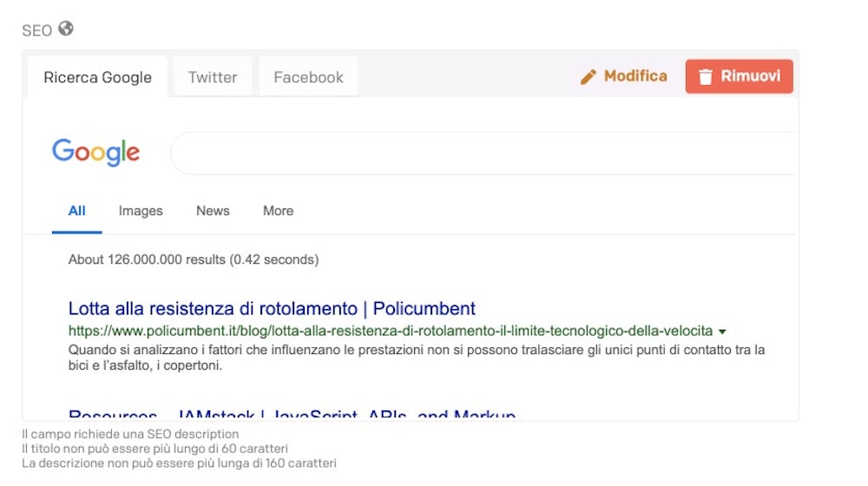Expand the arrow beside the result URL

pos(722,332)
